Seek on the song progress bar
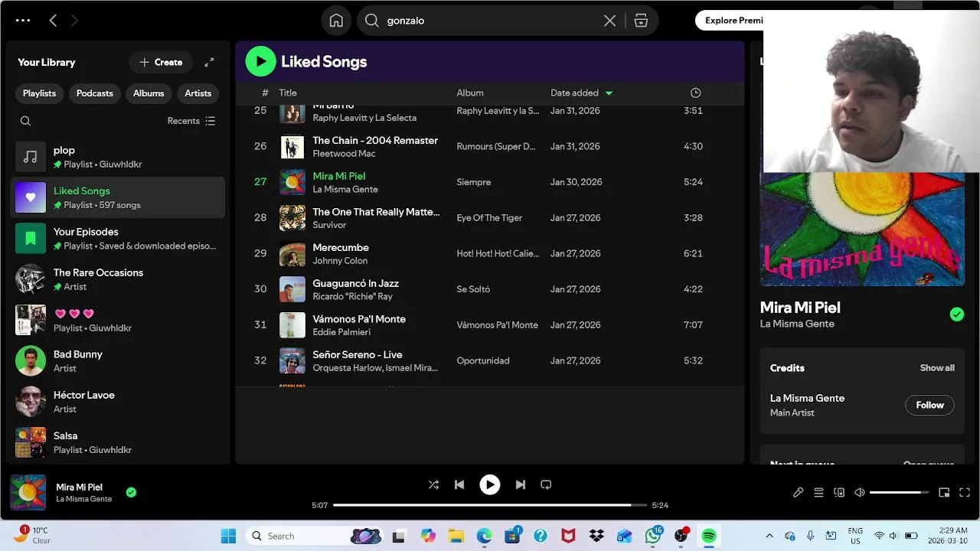The width and height of the screenshot is (980, 551). (x=490, y=505)
